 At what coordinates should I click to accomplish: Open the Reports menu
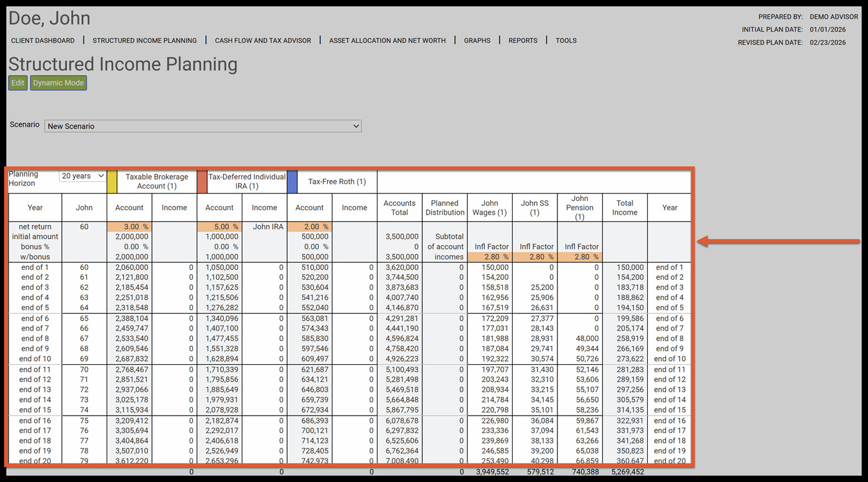(523, 40)
